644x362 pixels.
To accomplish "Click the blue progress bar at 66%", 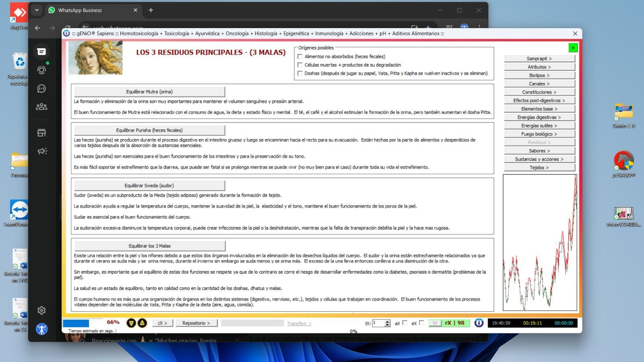I will (x=76, y=323).
